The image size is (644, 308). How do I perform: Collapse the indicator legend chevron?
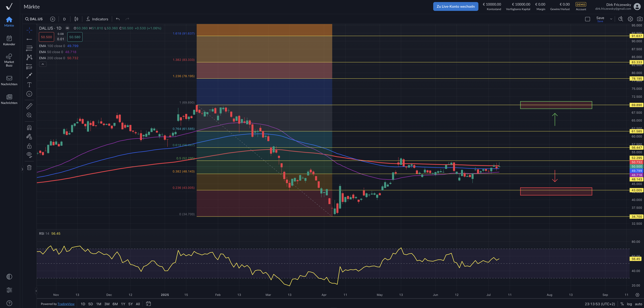click(43, 64)
